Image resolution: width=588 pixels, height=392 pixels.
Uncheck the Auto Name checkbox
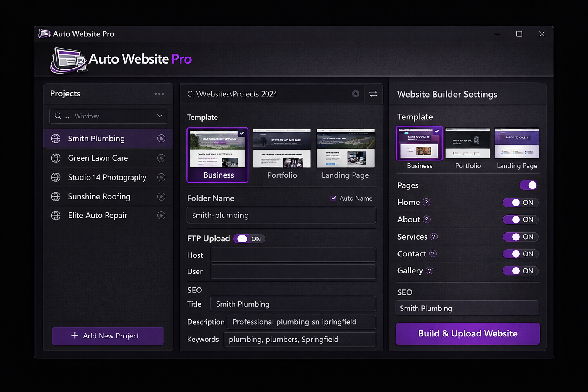(x=333, y=198)
